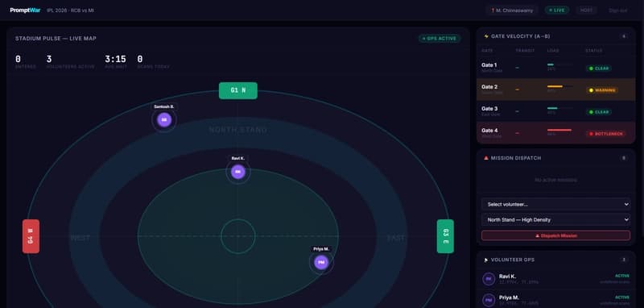Select the Gate 1 row name
This screenshot has width=644, height=308.
(489, 65)
